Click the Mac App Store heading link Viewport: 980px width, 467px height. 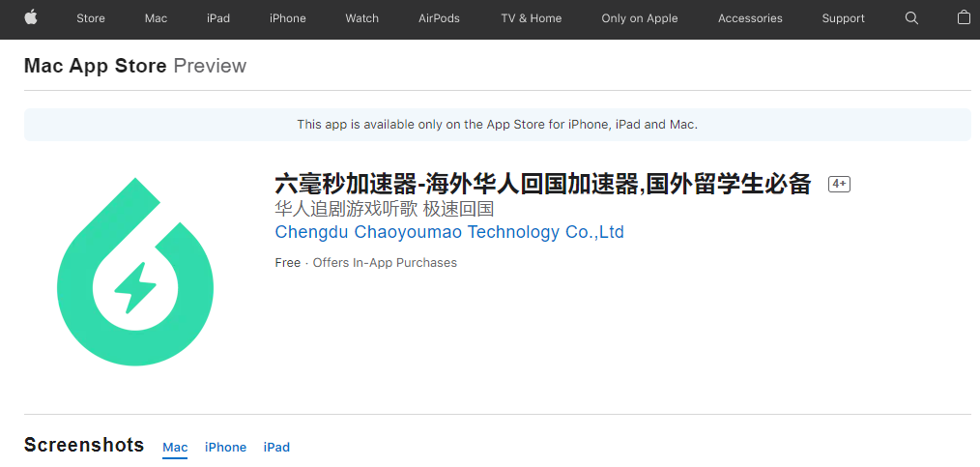pos(95,66)
